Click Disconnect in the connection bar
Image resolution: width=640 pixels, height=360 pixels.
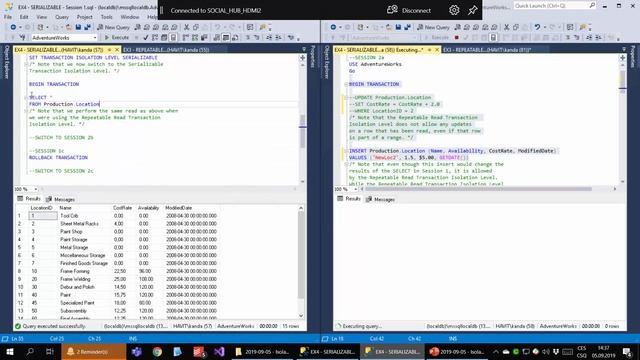pos(409,10)
